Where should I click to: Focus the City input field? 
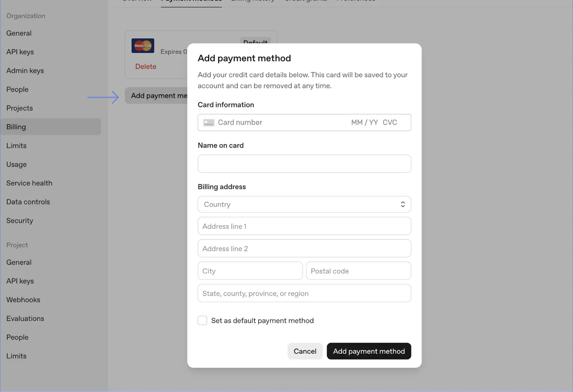250,271
